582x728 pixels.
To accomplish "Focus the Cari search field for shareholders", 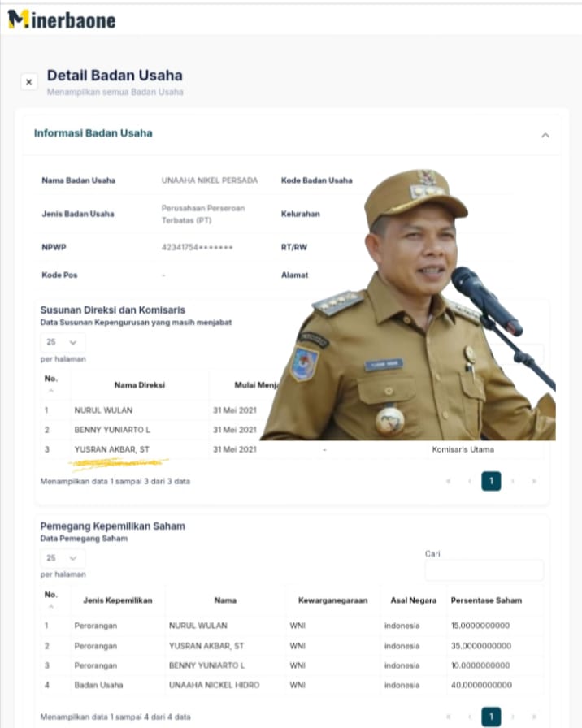I will coord(484,570).
